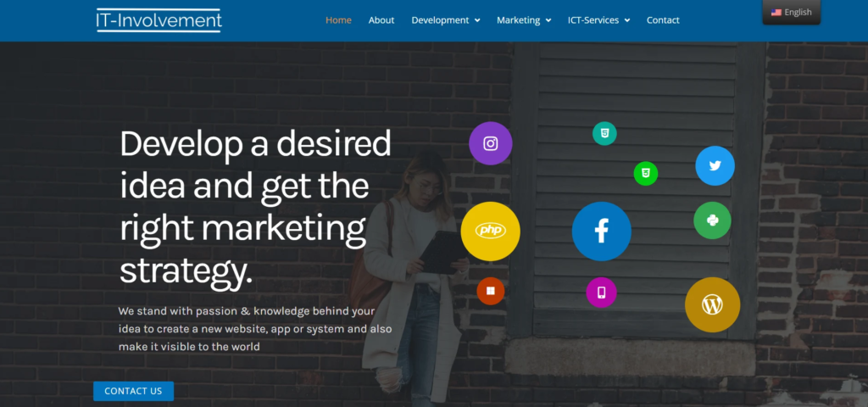Click the bright green CSS3 circle icon

pos(645,173)
